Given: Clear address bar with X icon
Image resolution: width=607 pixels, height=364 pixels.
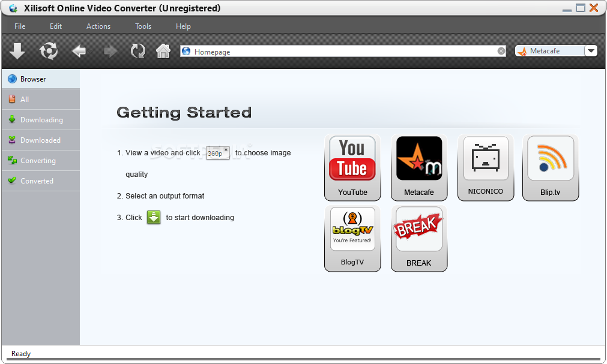Looking at the screenshot, I should [501, 51].
